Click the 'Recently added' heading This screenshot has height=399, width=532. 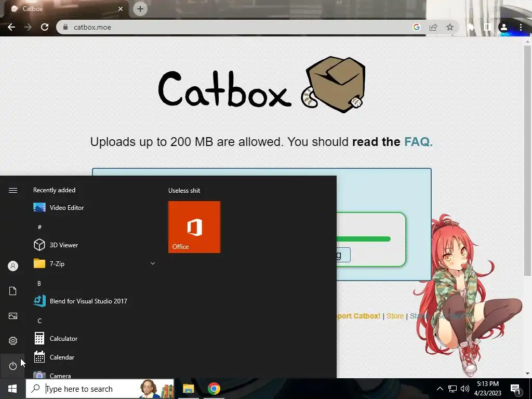coord(54,190)
